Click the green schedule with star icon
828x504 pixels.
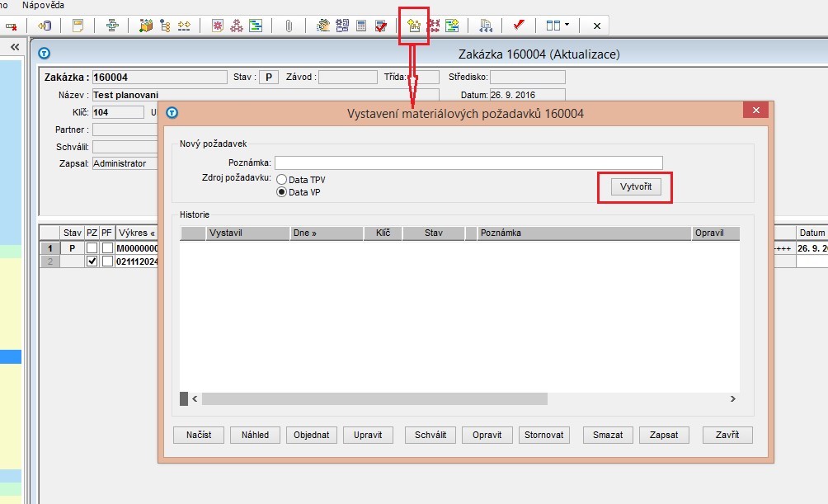coord(452,26)
